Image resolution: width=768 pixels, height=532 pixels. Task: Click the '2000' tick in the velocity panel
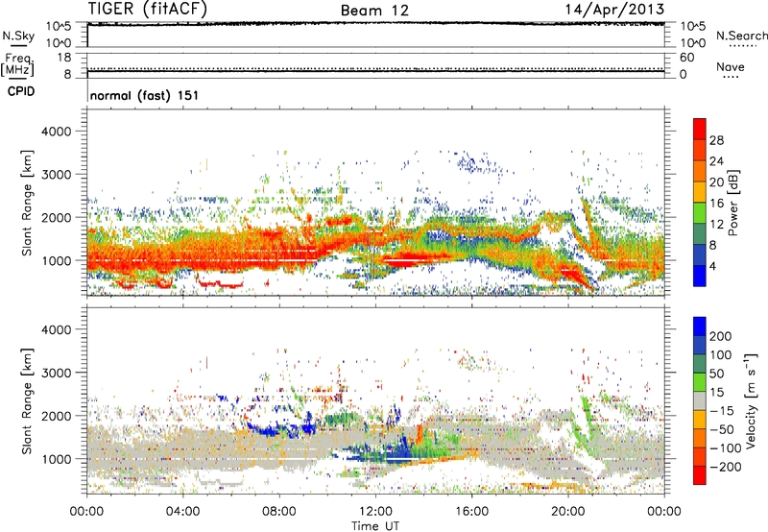click(56, 416)
